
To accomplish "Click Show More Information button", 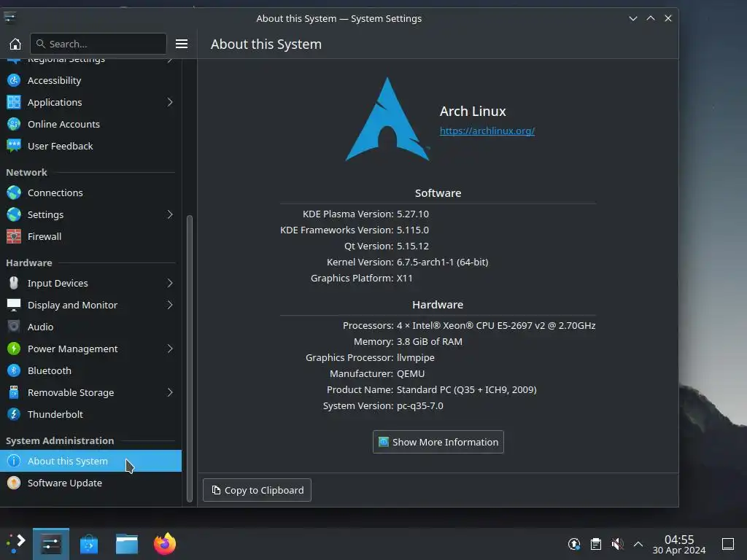I will 438,443.
